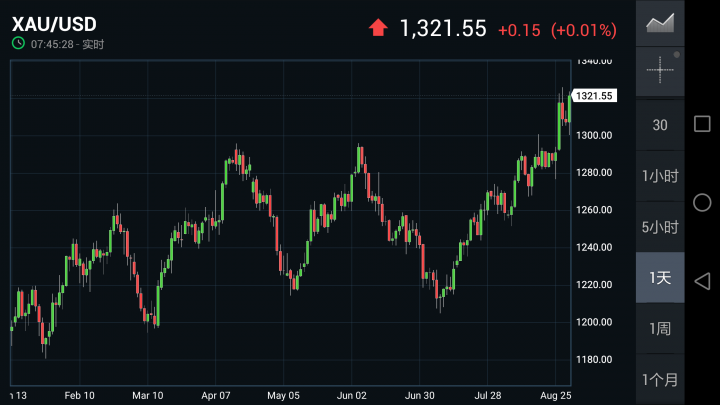
Task: Show the 1个月 monthly chart
Action: [x=660, y=380]
